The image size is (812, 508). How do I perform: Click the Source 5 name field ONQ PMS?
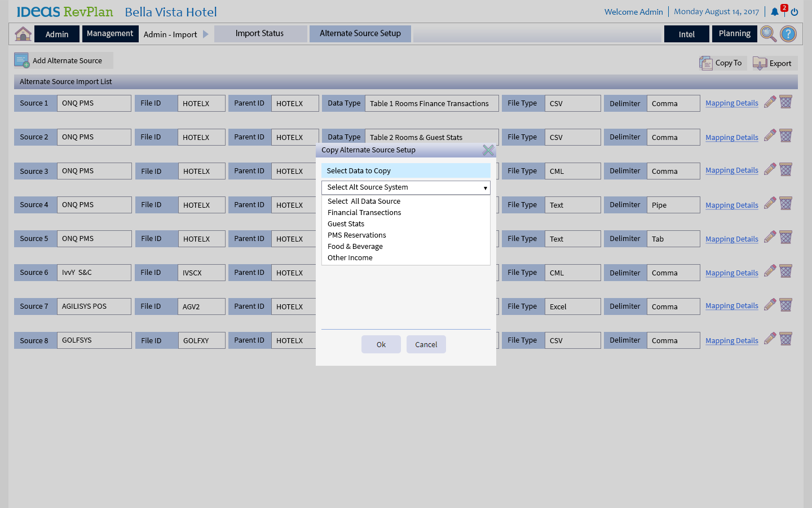[x=94, y=239]
